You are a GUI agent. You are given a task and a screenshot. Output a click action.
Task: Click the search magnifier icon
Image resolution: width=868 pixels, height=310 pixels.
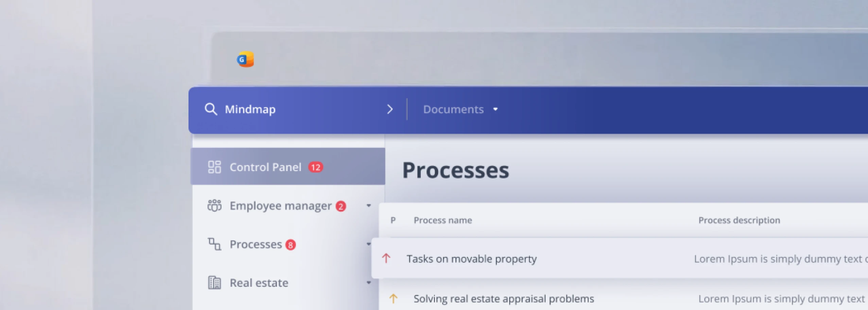pos(211,109)
